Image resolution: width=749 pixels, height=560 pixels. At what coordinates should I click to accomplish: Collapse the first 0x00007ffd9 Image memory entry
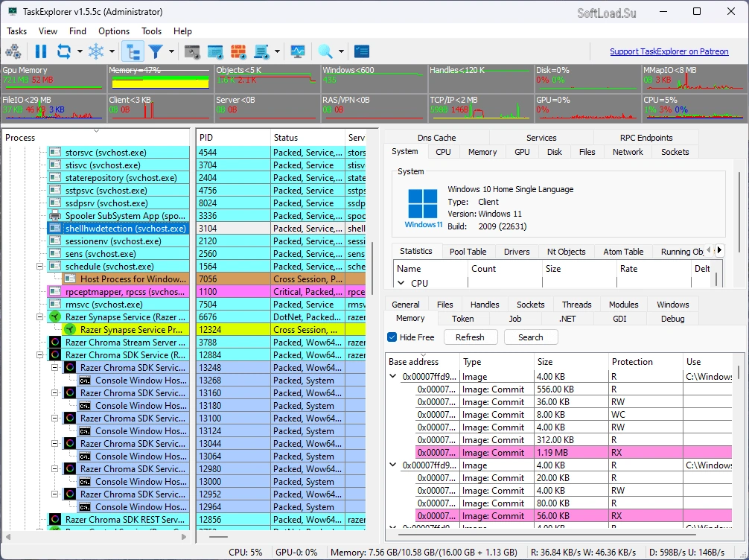(x=392, y=376)
